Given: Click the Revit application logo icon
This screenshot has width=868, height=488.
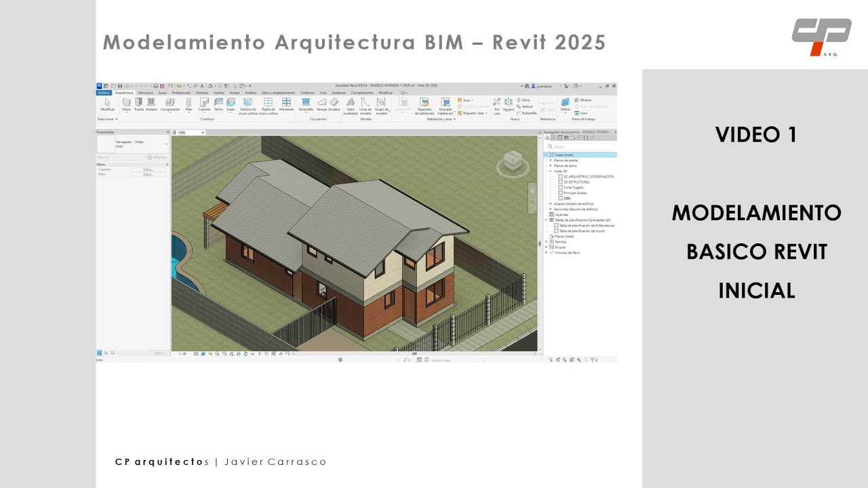Looking at the screenshot, I should (99, 86).
